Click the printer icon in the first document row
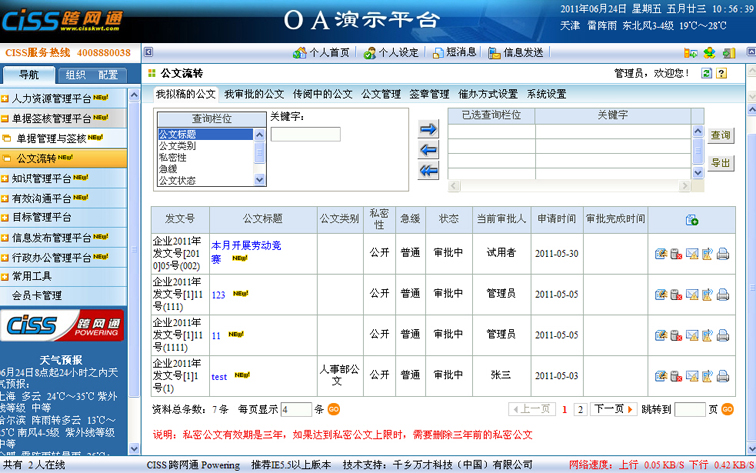Image resolution: width=756 pixels, height=473 pixels. click(723, 254)
